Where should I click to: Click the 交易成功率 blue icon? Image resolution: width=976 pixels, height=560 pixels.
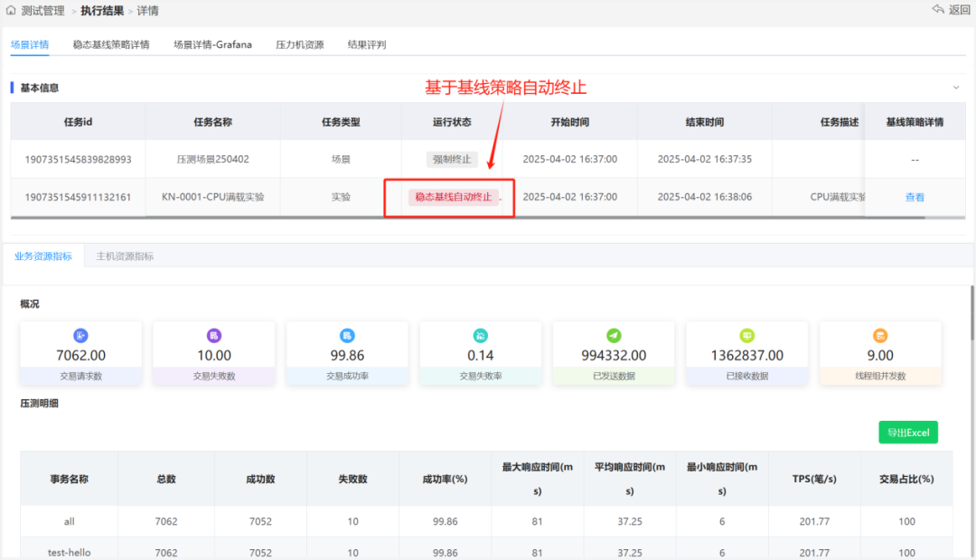pyautogui.click(x=347, y=336)
